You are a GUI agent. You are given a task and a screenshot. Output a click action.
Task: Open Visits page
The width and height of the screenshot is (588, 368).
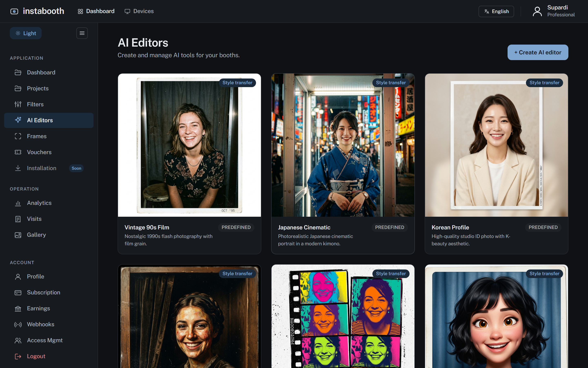point(49,219)
